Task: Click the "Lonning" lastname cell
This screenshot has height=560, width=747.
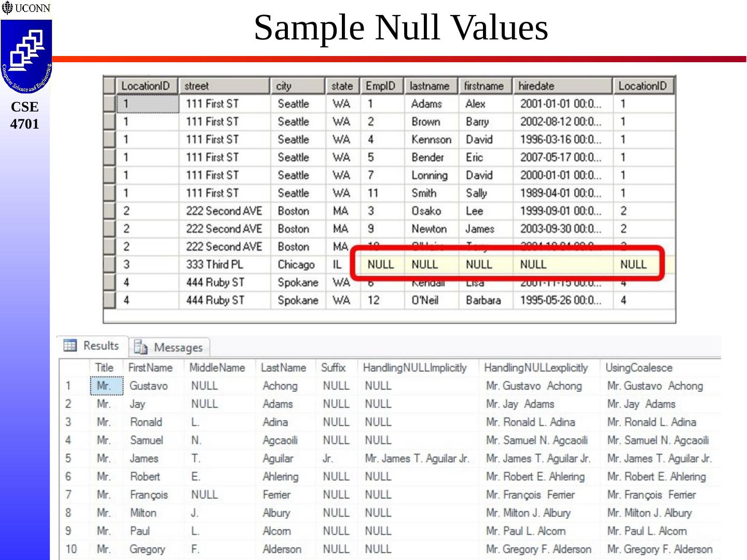Action: coord(431,175)
